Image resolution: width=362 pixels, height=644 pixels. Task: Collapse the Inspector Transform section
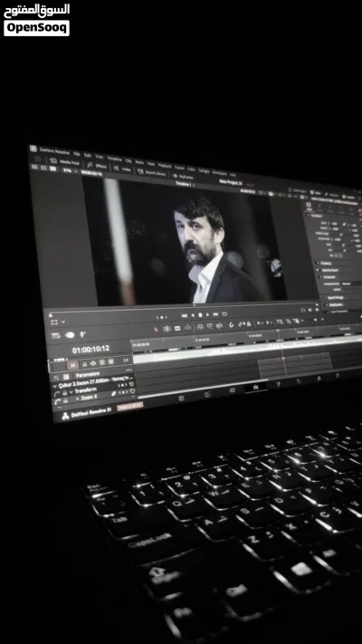point(308,216)
